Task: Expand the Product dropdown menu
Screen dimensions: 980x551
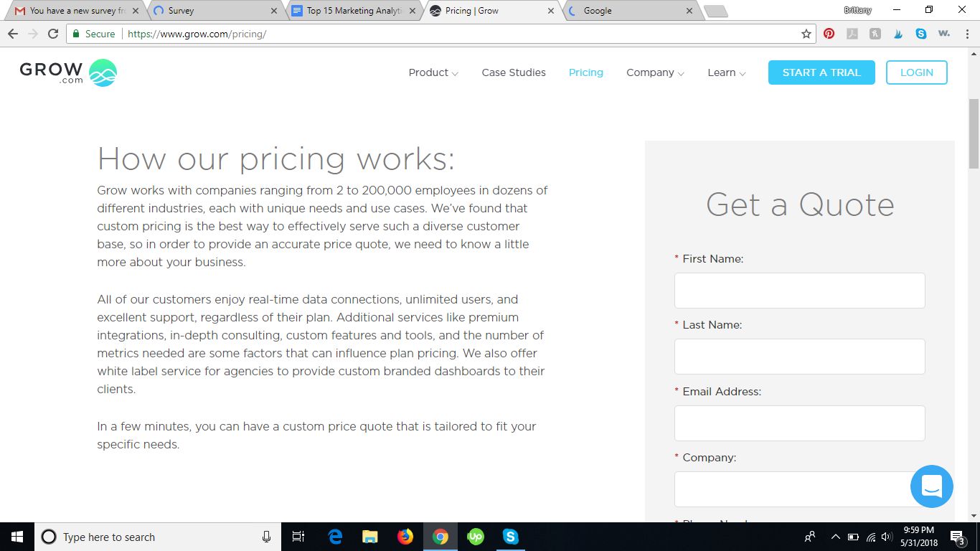Action: coord(433,72)
